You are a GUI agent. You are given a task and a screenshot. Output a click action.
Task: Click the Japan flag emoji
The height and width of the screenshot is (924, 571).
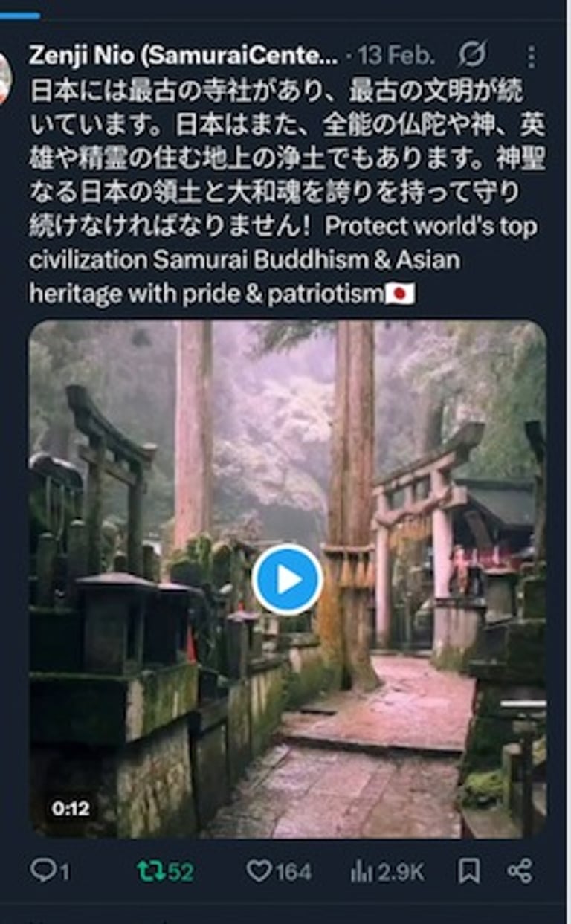tap(400, 294)
